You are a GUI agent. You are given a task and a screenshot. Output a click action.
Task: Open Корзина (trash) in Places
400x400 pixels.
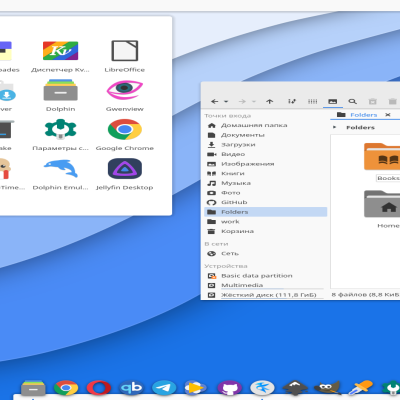pyautogui.click(x=265, y=231)
